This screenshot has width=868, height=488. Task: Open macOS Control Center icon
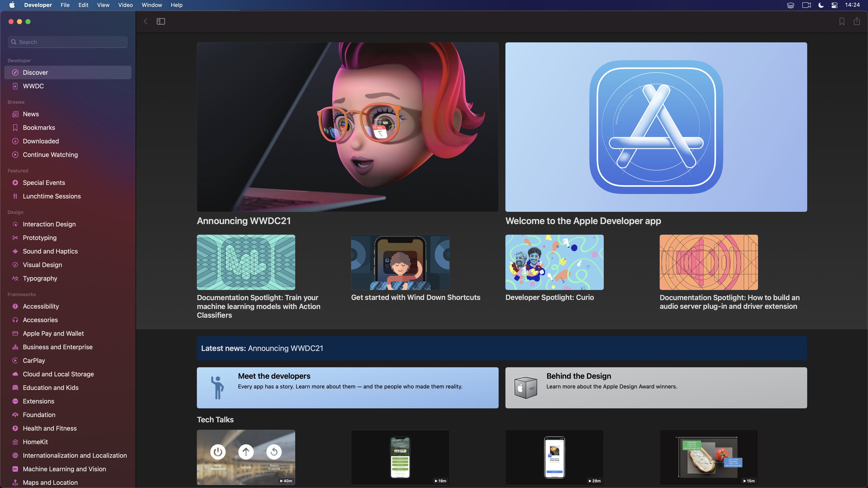click(x=834, y=5)
